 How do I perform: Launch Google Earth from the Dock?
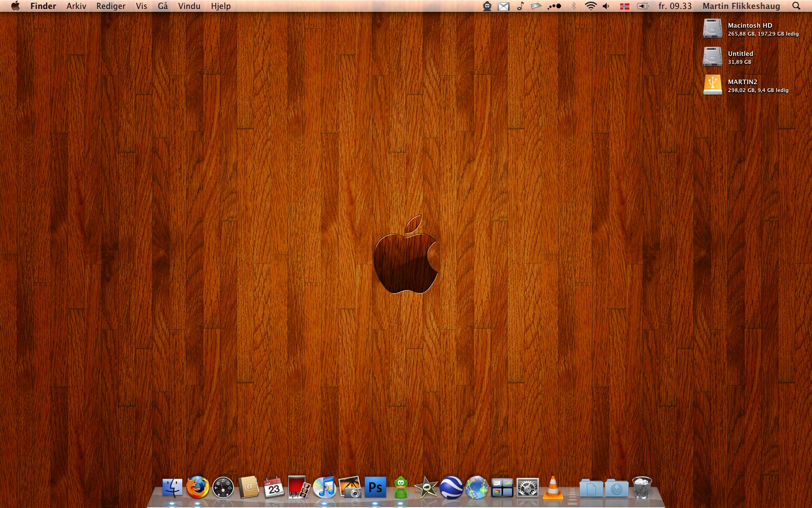(452, 488)
